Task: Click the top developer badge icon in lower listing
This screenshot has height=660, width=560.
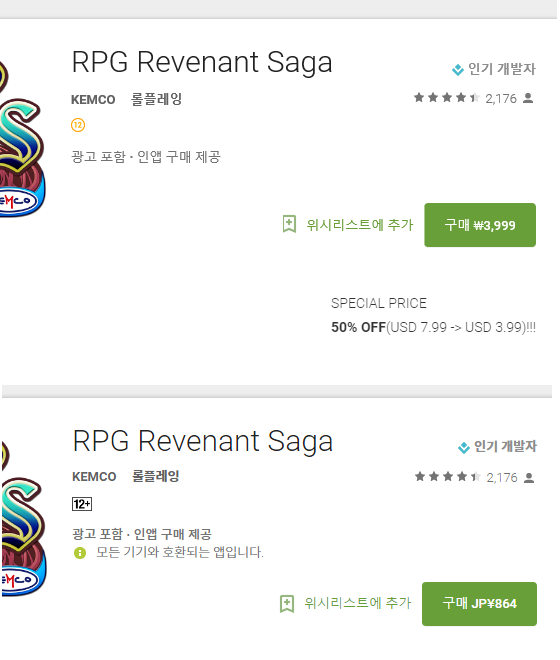Action: coord(464,447)
